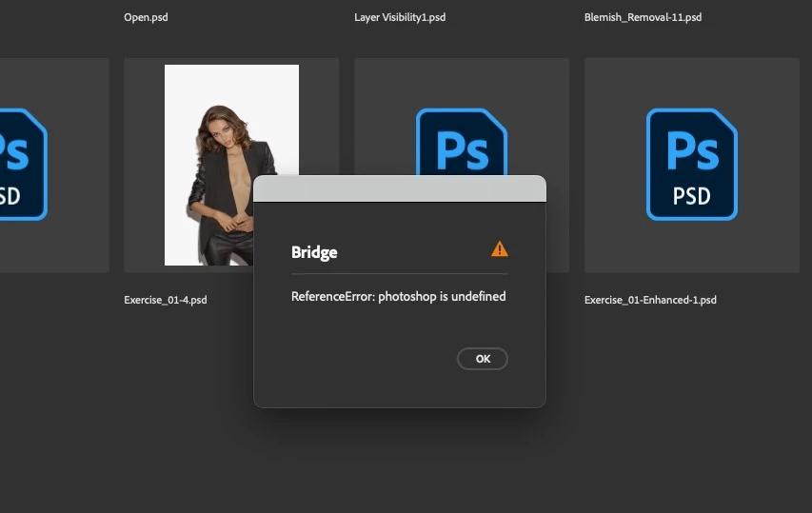Screen dimensions: 812x513
Task: Click the ReferenceError message text
Action: click(x=398, y=296)
